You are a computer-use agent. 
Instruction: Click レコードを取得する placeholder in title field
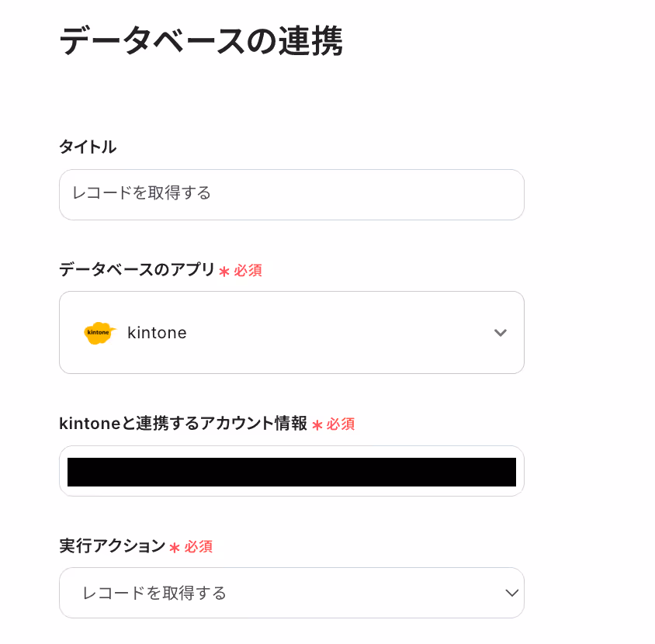tap(141, 193)
